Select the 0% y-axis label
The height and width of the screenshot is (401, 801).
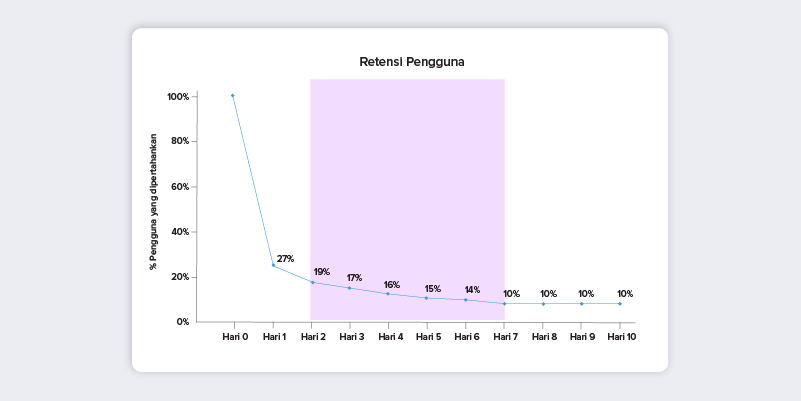tap(183, 322)
